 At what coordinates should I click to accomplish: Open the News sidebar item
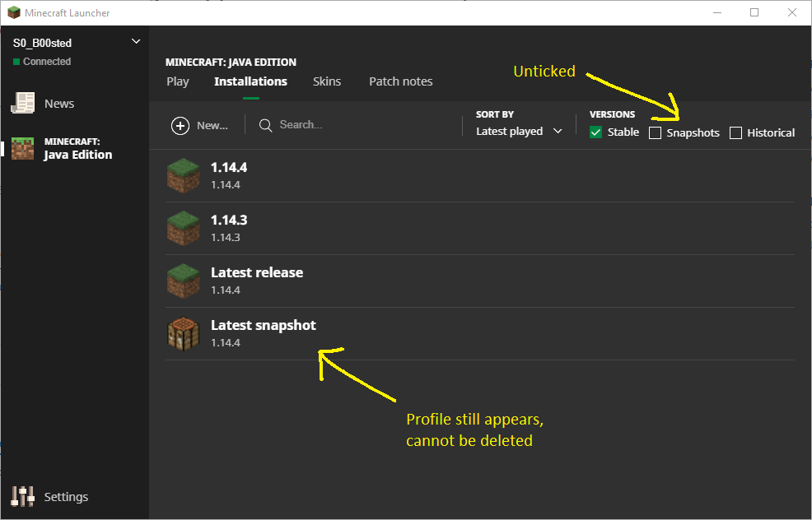pyautogui.click(x=59, y=104)
